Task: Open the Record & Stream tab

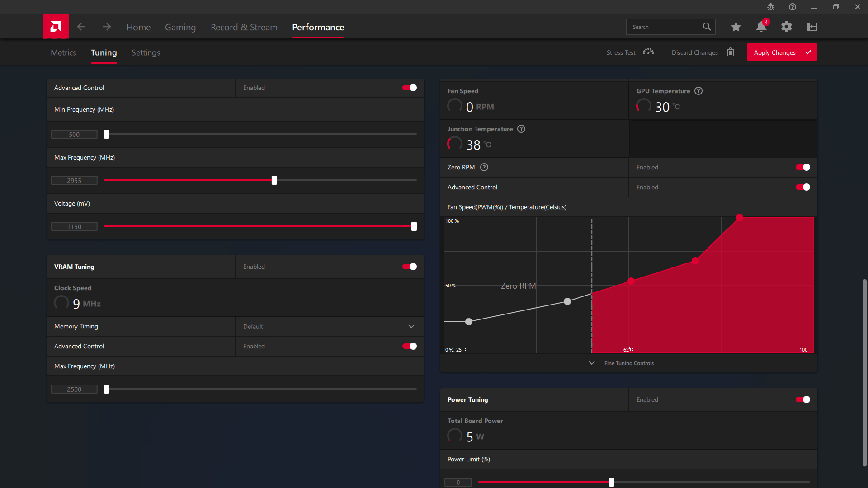Action: pyautogui.click(x=244, y=27)
